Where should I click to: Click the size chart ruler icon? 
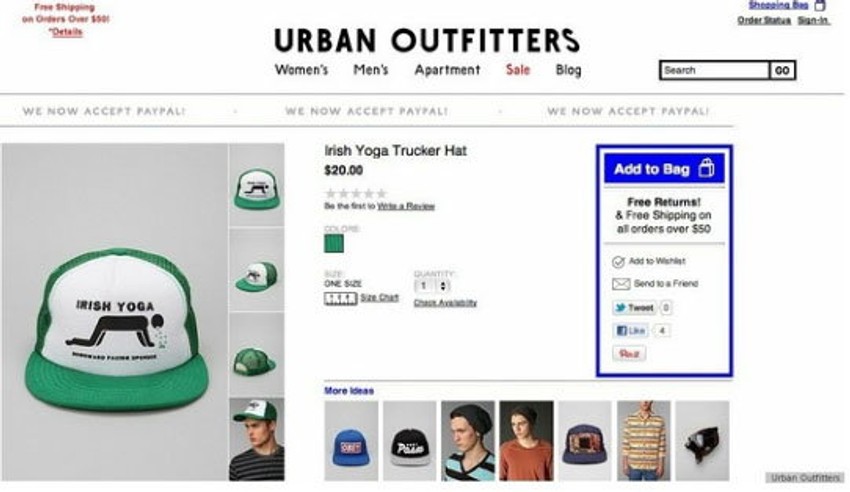[340, 298]
